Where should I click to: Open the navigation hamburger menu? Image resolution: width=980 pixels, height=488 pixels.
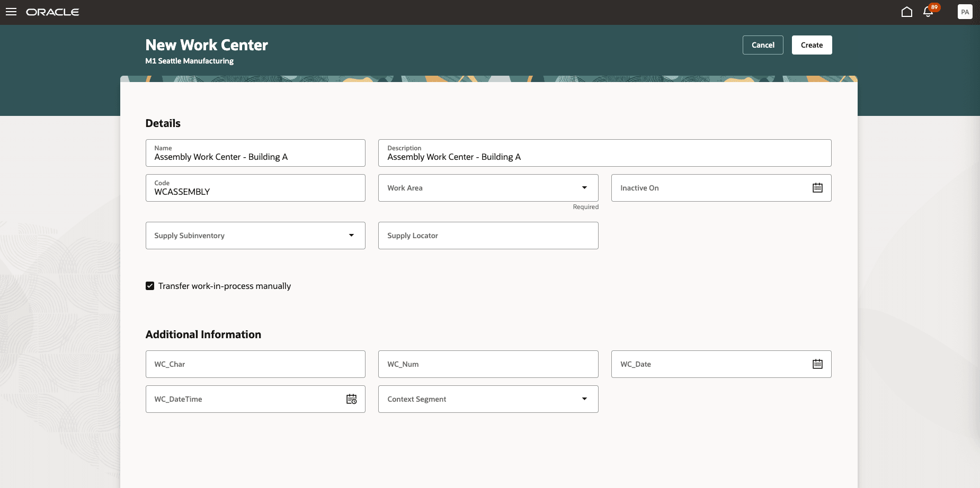coord(11,12)
